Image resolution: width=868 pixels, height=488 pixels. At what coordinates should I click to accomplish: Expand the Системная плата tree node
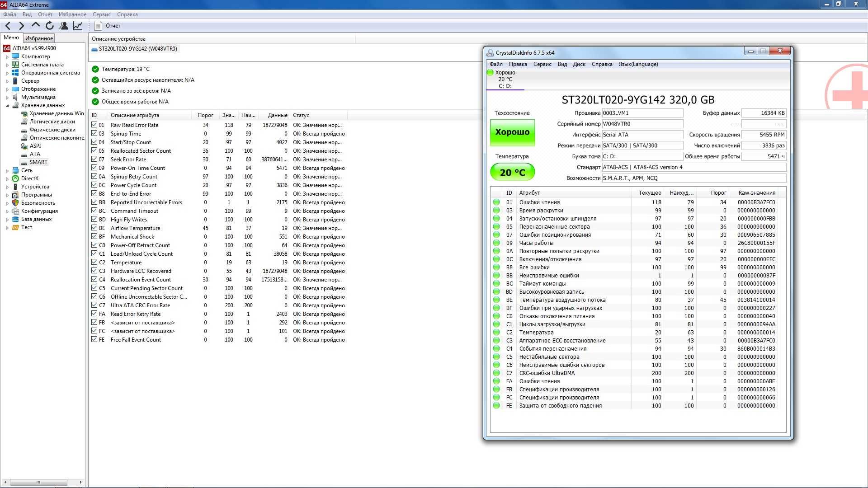(x=7, y=65)
